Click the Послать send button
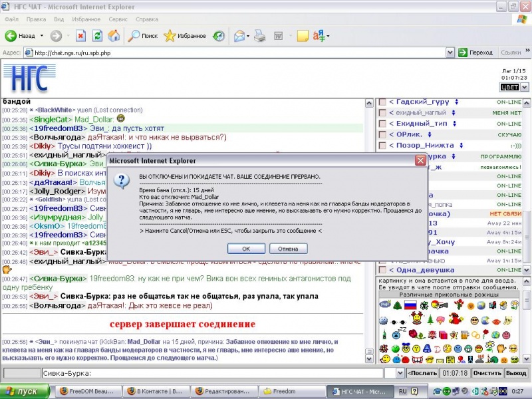532x399 pixels. click(423, 374)
